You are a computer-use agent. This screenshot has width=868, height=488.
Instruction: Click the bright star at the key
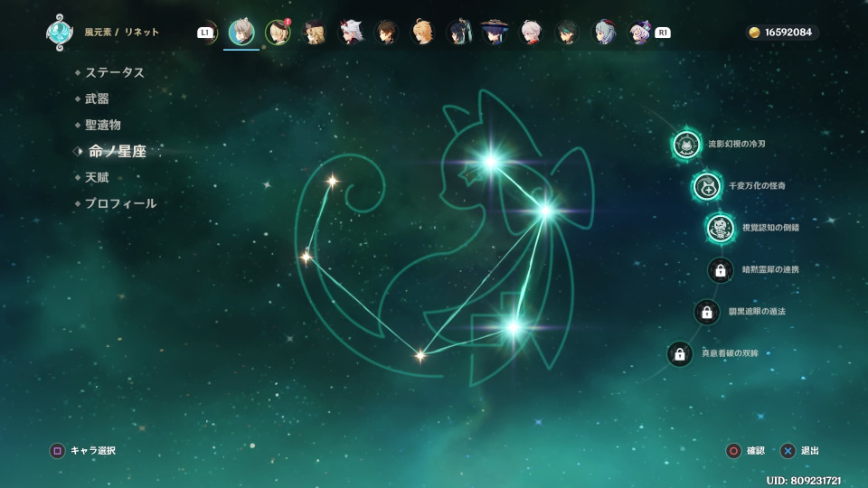tap(514, 327)
